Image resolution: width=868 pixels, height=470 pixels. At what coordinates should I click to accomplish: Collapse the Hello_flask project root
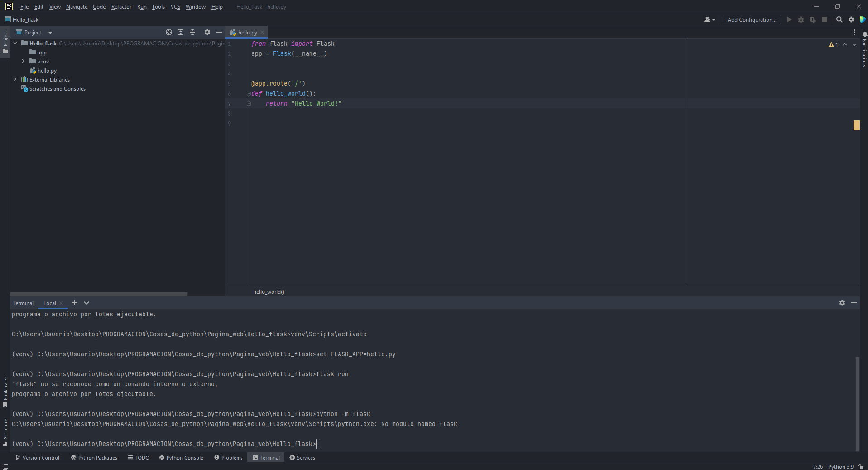[x=15, y=43]
